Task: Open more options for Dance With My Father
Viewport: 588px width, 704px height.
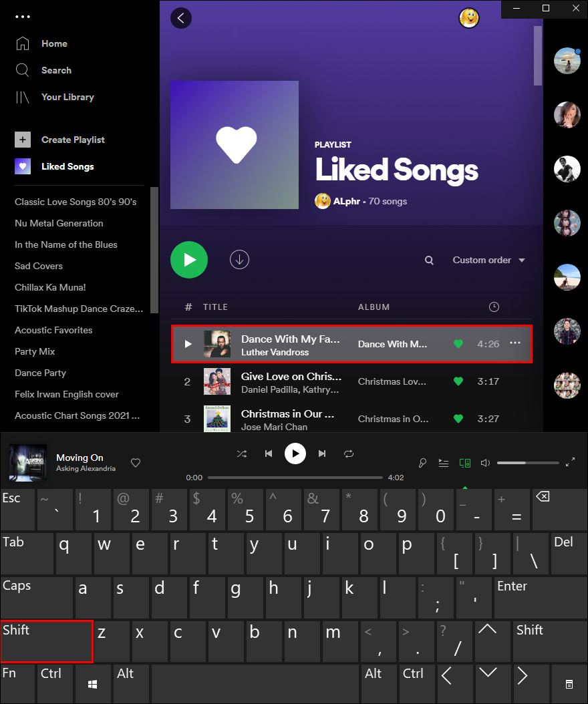Action: pos(514,343)
